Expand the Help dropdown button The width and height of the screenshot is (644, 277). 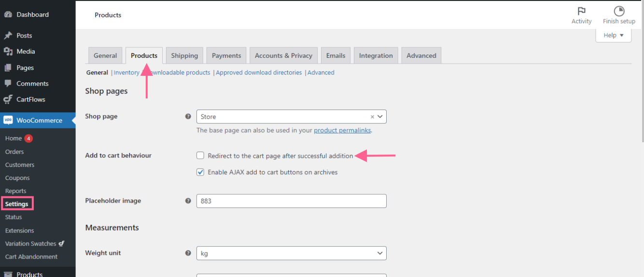coord(613,35)
